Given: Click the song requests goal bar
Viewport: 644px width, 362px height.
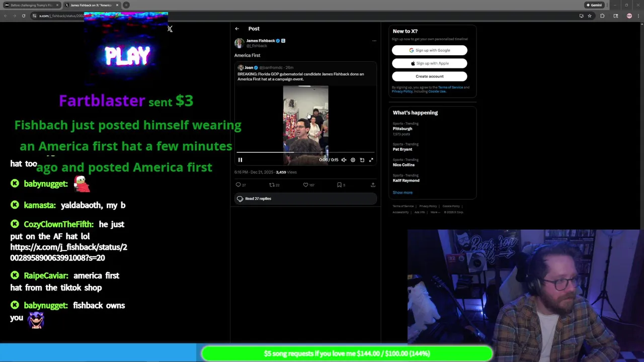Looking at the screenshot, I should 347,353.
